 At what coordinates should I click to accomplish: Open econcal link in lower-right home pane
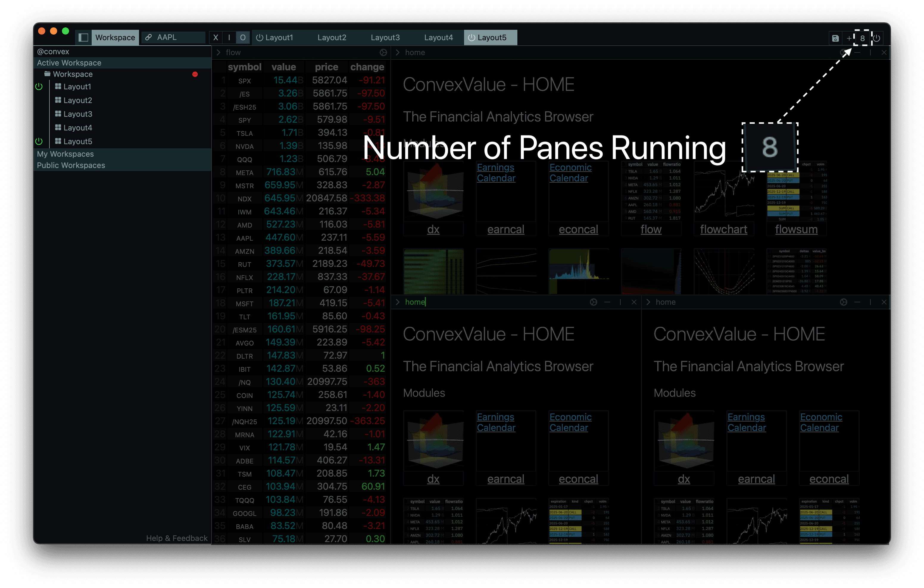(829, 479)
